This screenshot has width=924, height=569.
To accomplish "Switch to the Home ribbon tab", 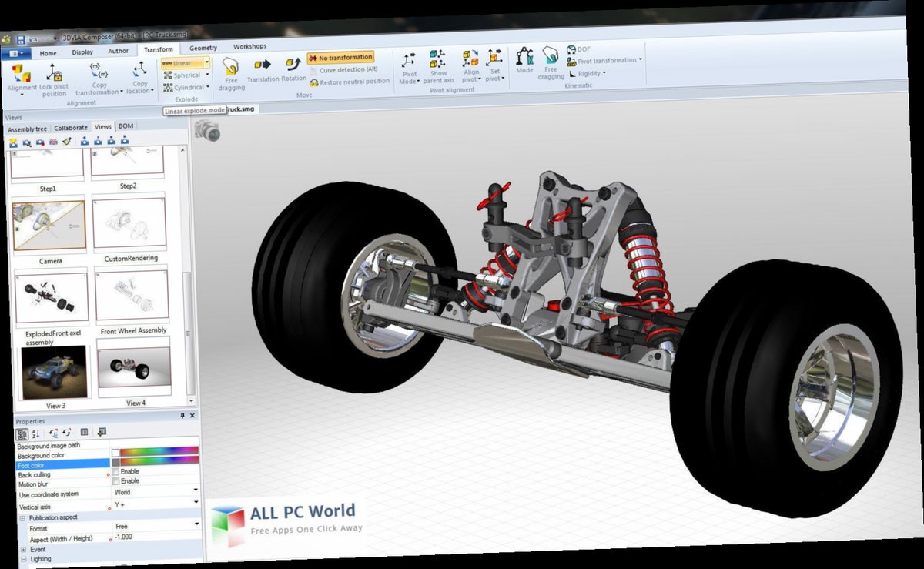I will point(48,53).
